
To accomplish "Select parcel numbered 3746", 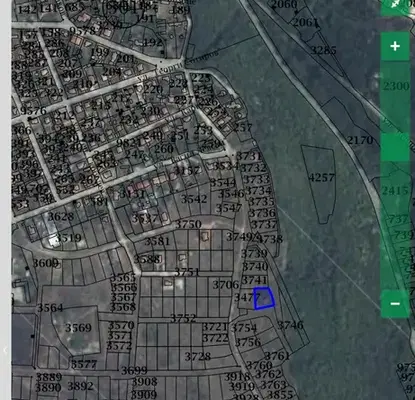I will (x=290, y=325).
